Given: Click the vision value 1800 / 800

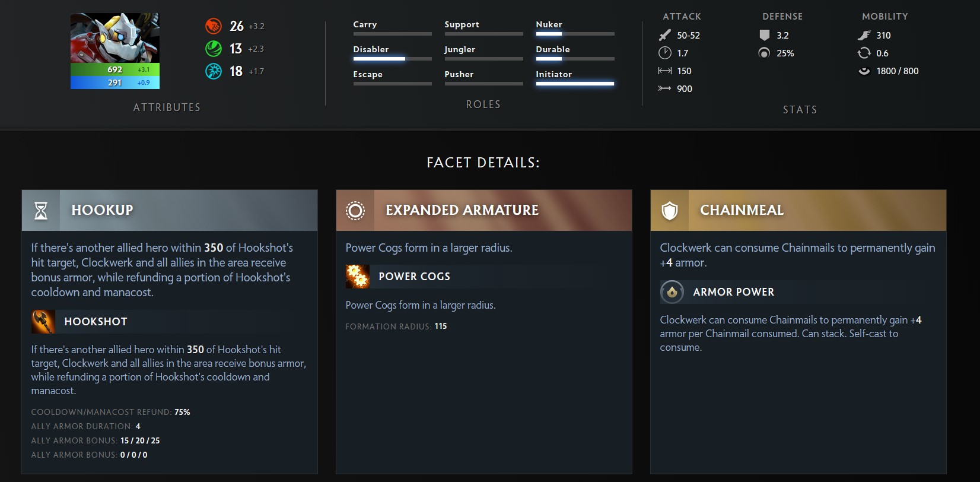Looking at the screenshot, I should [898, 71].
